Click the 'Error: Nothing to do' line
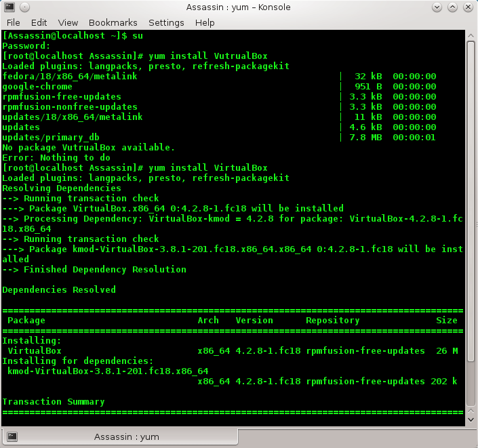 pyautogui.click(x=56, y=157)
